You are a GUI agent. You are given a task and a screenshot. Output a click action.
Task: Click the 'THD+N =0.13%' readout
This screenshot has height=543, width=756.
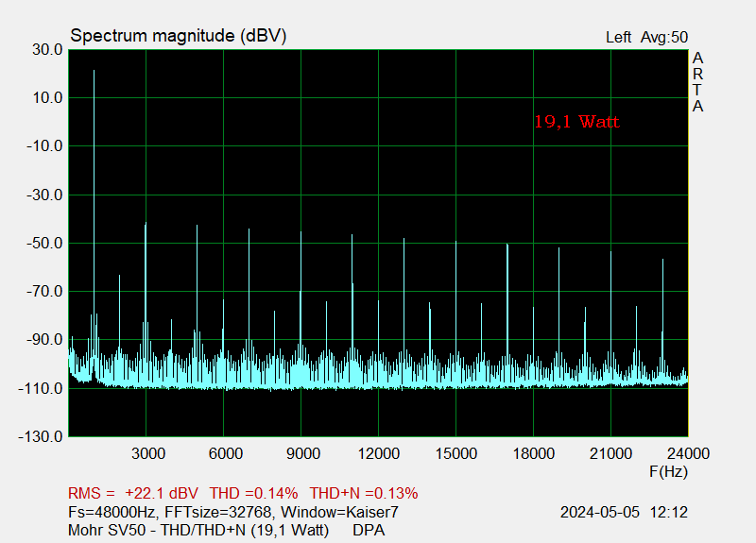[x=364, y=494]
